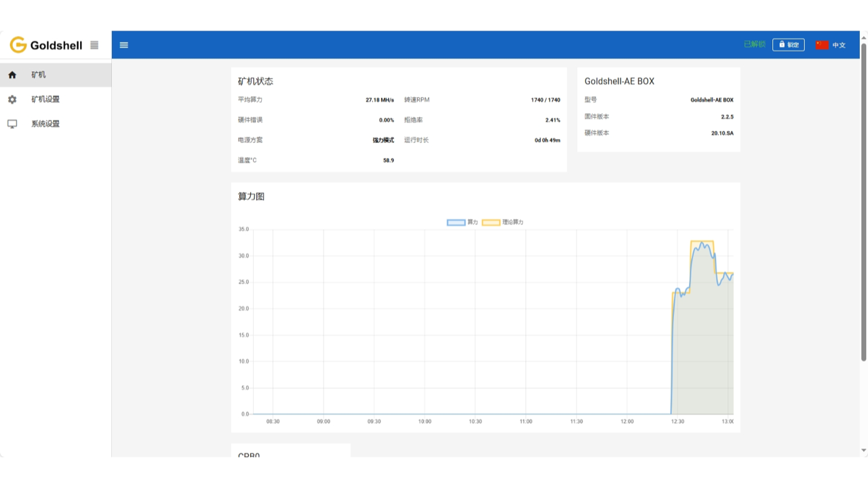Click the 27.18 MH/s hashrate value
868x488 pixels.
[x=380, y=100]
